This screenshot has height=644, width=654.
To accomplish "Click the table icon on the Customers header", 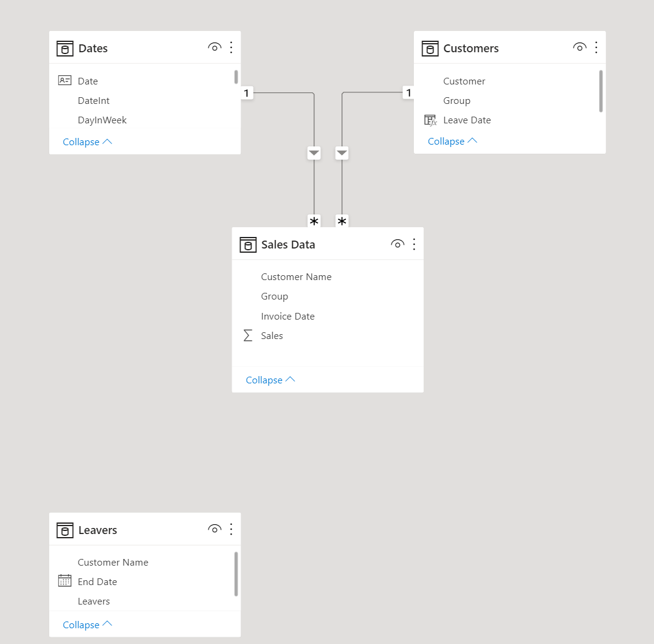I will coord(430,48).
